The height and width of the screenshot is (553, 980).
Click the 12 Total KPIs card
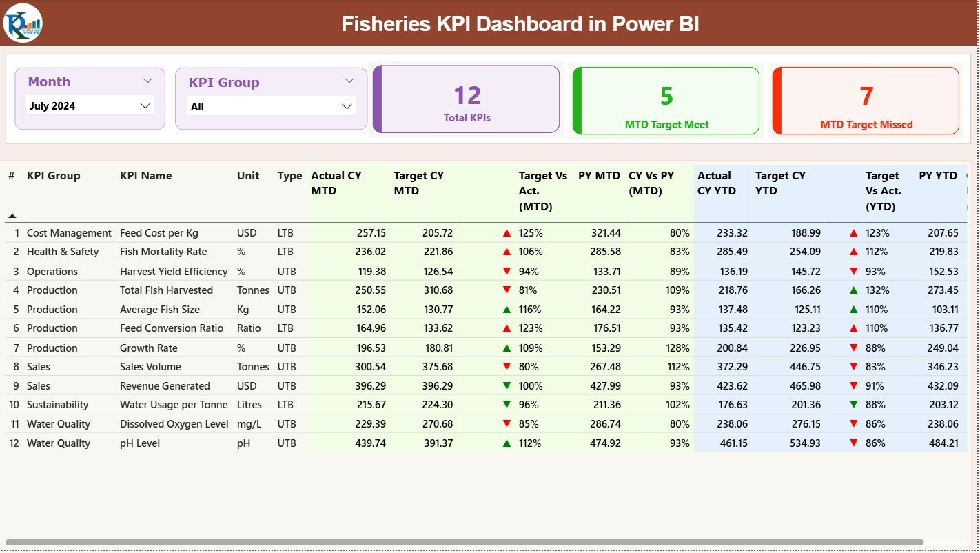pyautogui.click(x=466, y=99)
